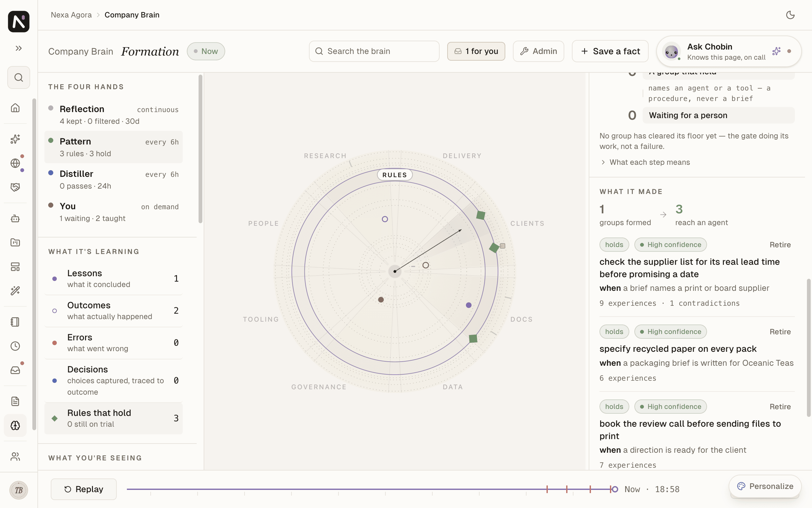Select the Reflection hand

point(114,115)
